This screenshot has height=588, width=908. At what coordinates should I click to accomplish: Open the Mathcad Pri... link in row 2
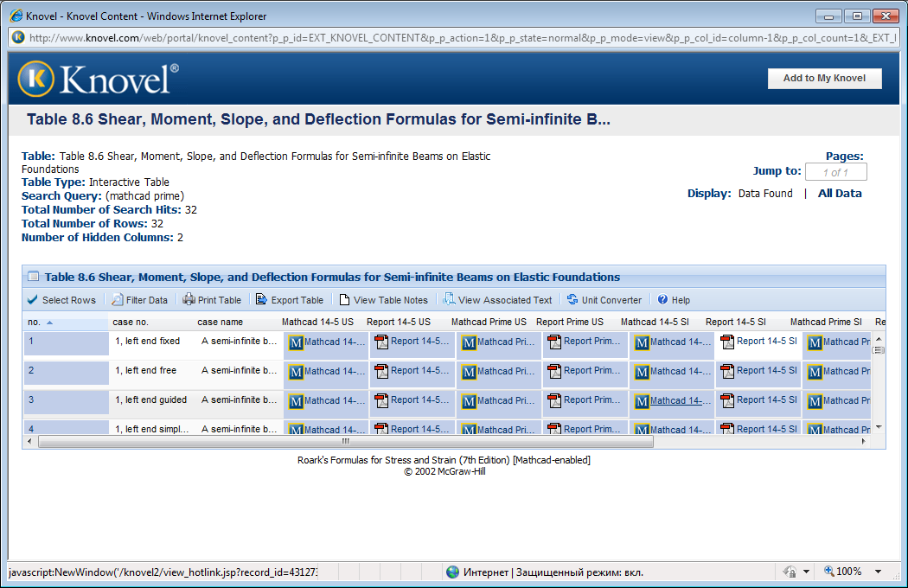506,371
